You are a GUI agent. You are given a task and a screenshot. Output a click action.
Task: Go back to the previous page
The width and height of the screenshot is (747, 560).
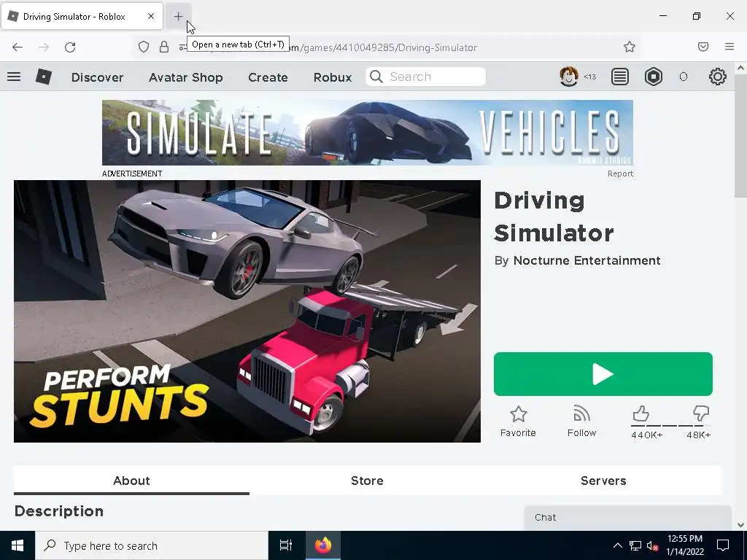18,47
